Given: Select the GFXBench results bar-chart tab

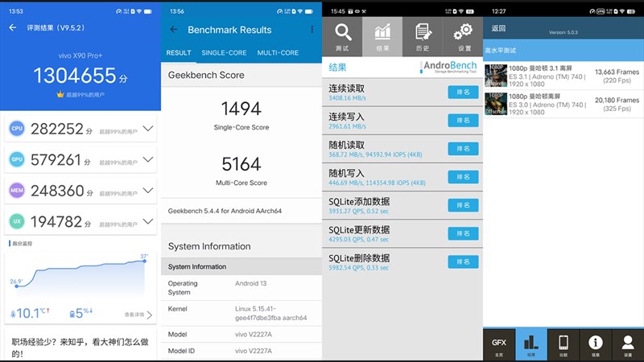Looking at the screenshot, I should tap(531, 345).
